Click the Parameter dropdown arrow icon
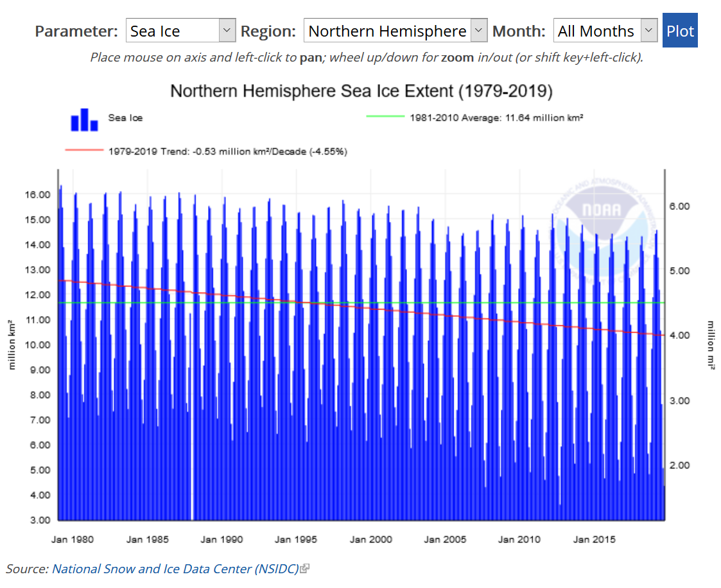 click(226, 30)
